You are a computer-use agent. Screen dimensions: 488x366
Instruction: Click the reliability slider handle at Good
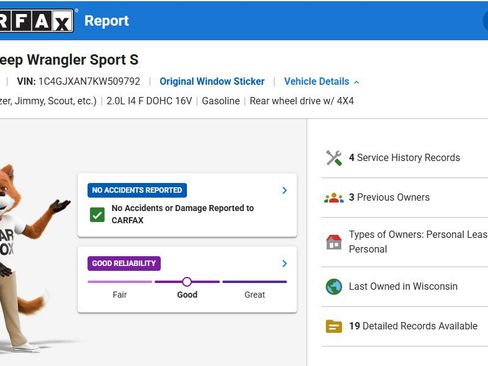(x=187, y=282)
